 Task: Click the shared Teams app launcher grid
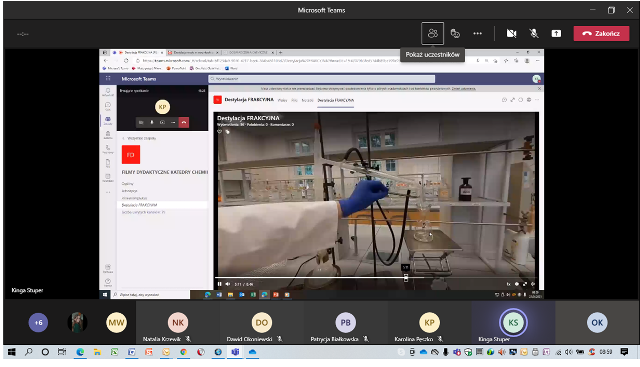click(x=108, y=78)
